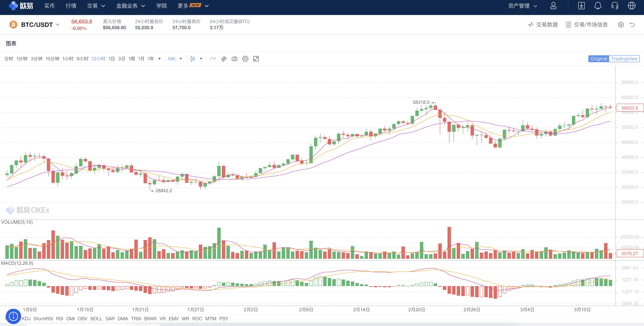This screenshot has width=644, height=326.
Task: Click the 56653.8 current price label
Action: point(629,108)
